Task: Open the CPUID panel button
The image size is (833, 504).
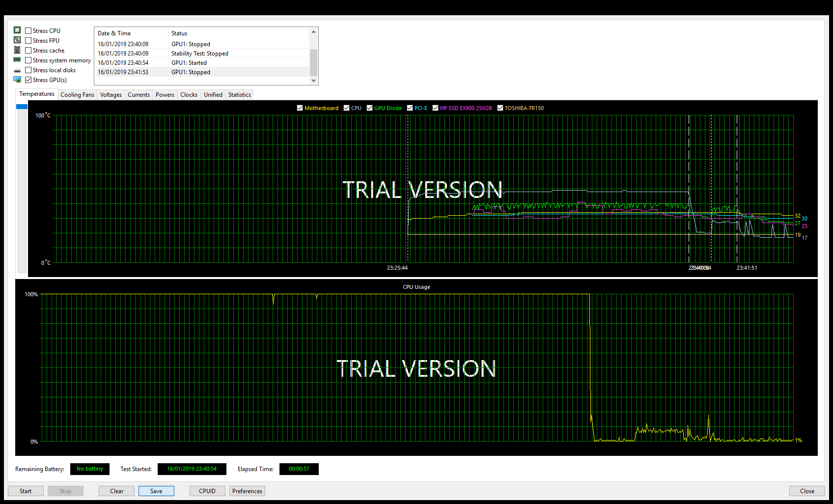Action: [207, 491]
